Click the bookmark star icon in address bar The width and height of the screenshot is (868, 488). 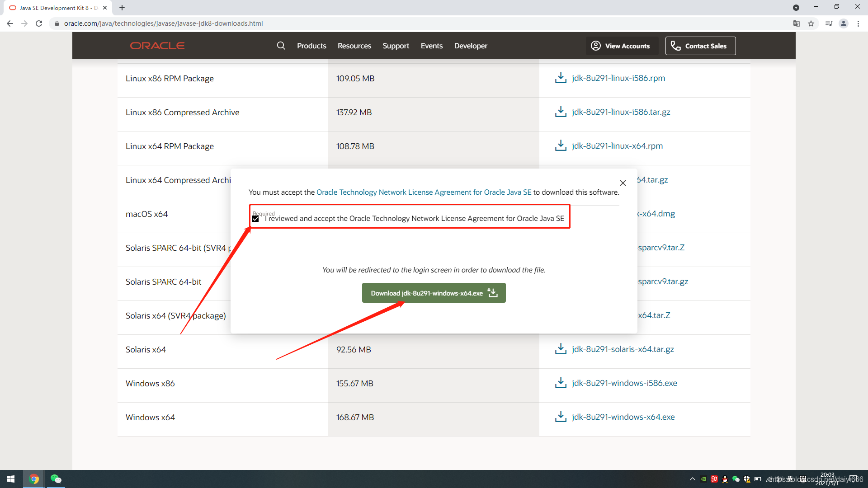(x=811, y=23)
